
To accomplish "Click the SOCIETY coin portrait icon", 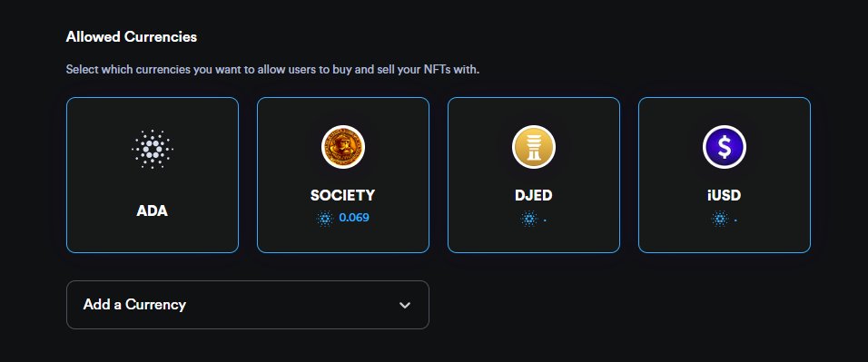I will (342, 147).
